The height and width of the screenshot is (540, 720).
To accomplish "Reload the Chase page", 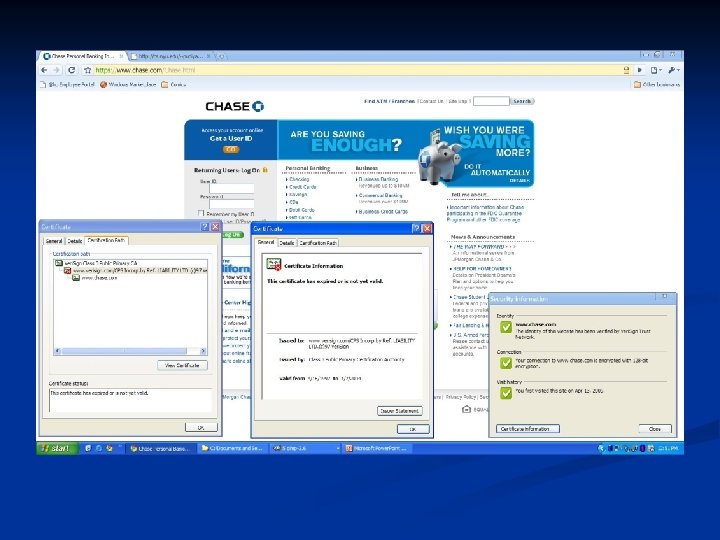I will [72, 70].
